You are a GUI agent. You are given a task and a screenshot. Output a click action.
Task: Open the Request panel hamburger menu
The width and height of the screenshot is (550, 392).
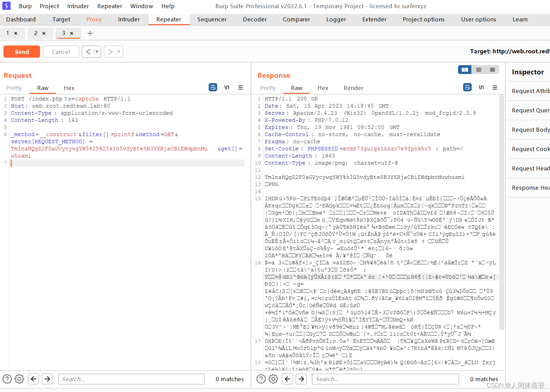tap(241, 87)
